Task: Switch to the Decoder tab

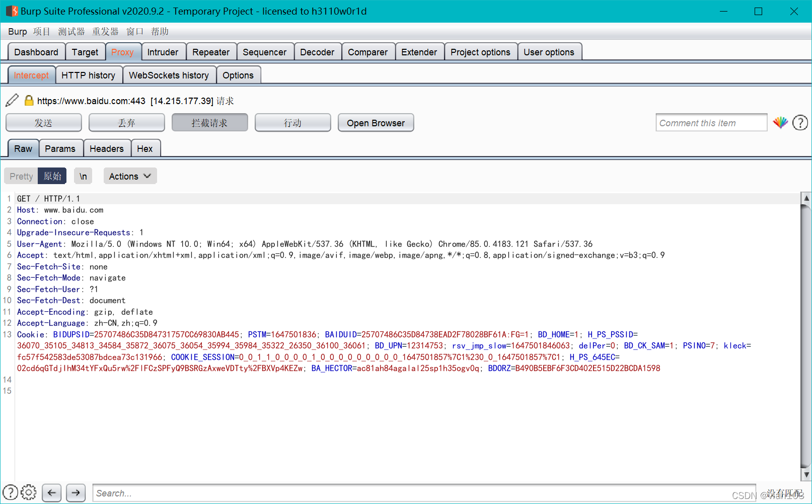Action: pyautogui.click(x=317, y=52)
